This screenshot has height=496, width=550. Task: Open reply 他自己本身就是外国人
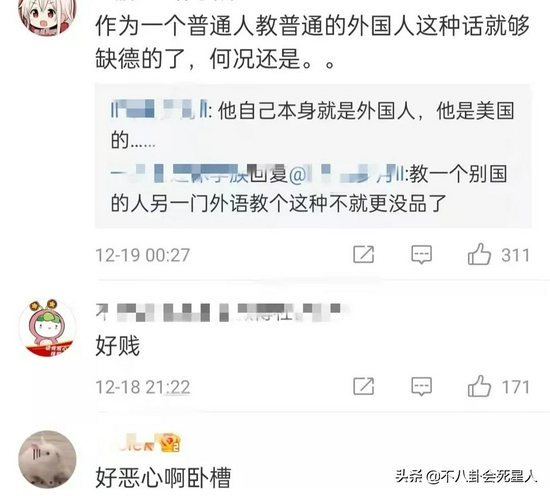(313, 125)
